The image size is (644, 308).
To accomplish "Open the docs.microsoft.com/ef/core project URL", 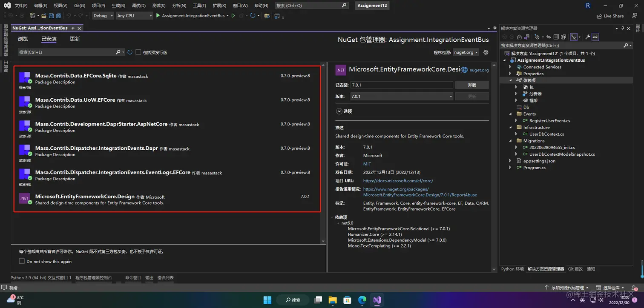I will (x=398, y=181).
